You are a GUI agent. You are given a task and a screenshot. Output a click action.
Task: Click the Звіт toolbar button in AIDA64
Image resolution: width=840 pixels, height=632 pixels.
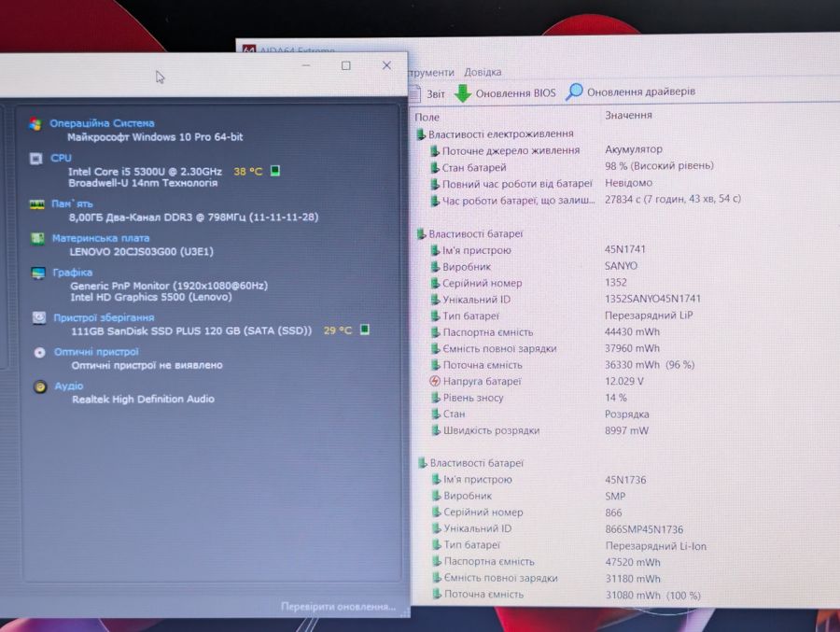click(x=428, y=93)
